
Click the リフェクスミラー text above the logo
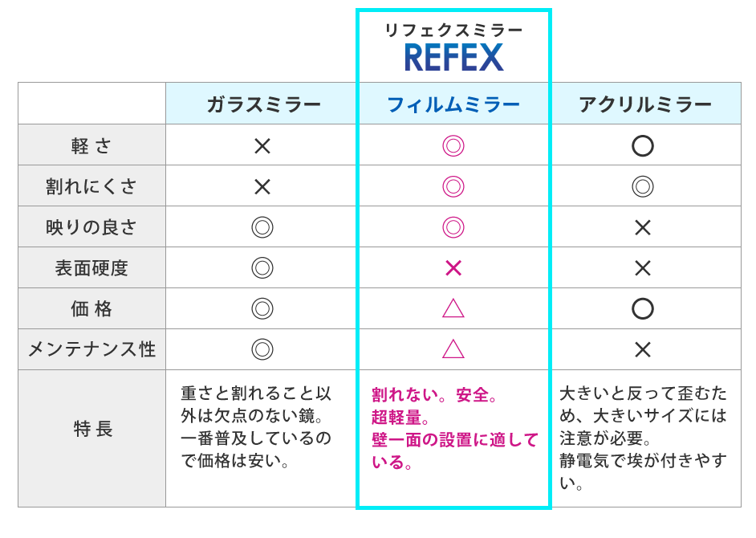point(453,31)
